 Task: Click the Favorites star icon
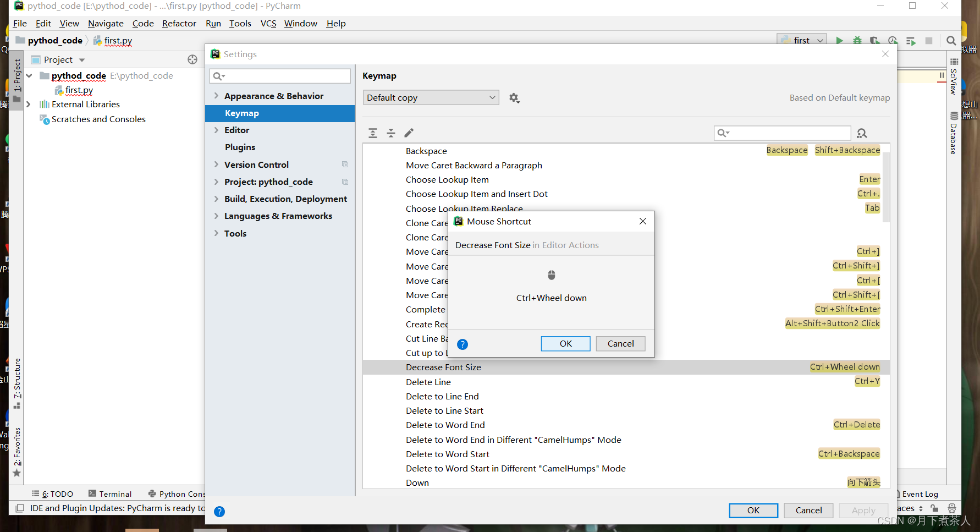pyautogui.click(x=17, y=473)
